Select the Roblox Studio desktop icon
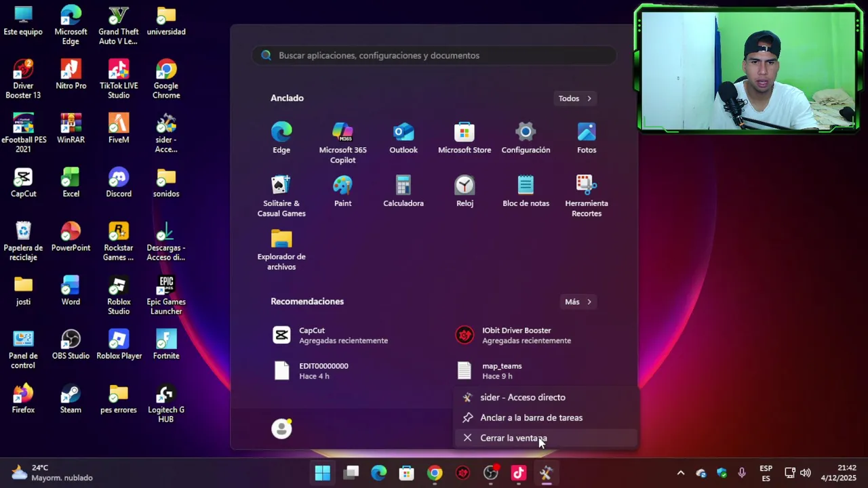Image resolution: width=868 pixels, height=488 pixels. click(x=119, y=296)
